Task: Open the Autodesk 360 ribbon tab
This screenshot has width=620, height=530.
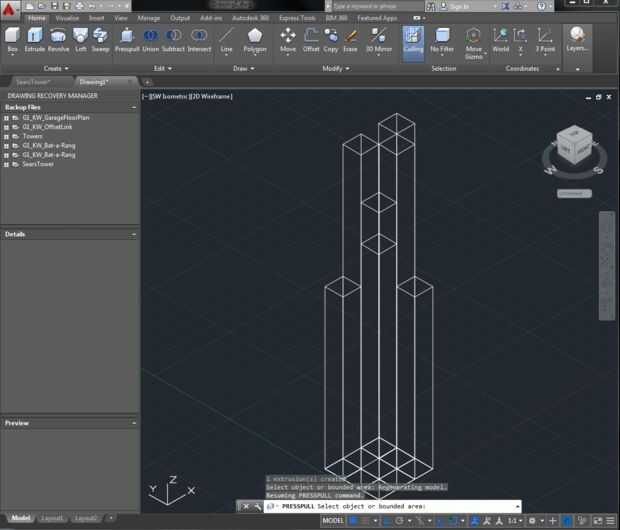Action: pyautogui.click(x=250, y=18)
